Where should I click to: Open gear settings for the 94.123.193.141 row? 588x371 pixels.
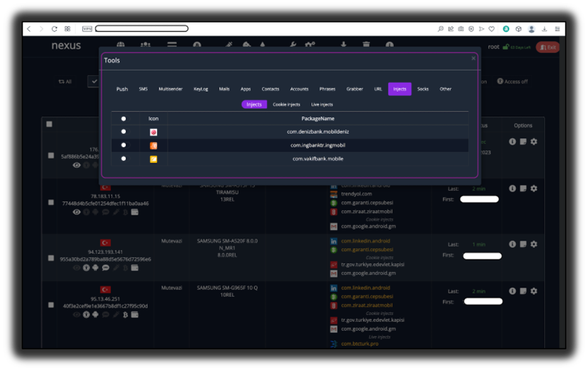coord(534,244)
